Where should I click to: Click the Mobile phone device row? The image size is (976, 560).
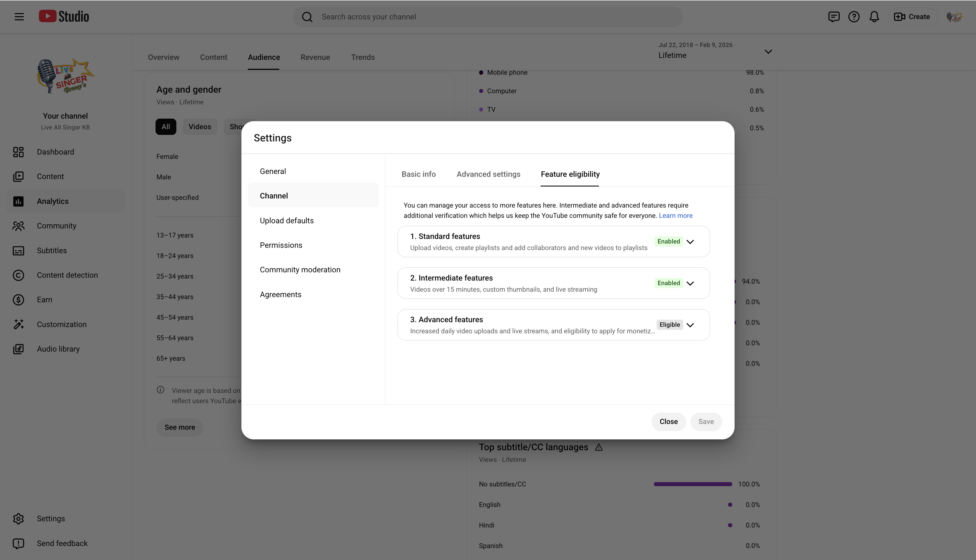(x=621, y=72)
